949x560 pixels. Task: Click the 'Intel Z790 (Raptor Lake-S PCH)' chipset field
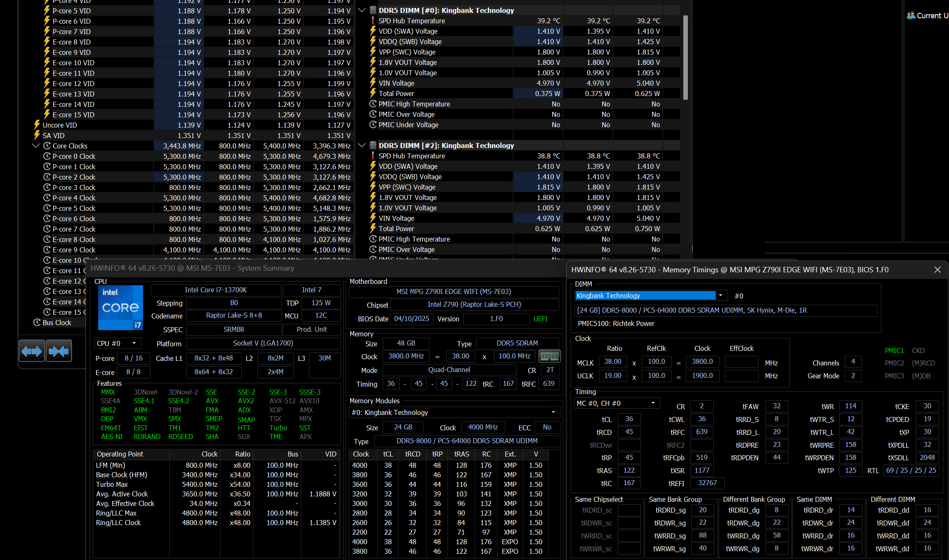pos(474,304)
